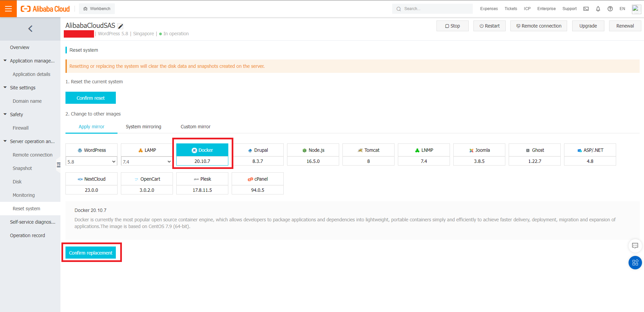The height and width of the screenshot is (312, 644).
Task: Click the Alibaba Cloud logo
Action: (x=45, y=9)
